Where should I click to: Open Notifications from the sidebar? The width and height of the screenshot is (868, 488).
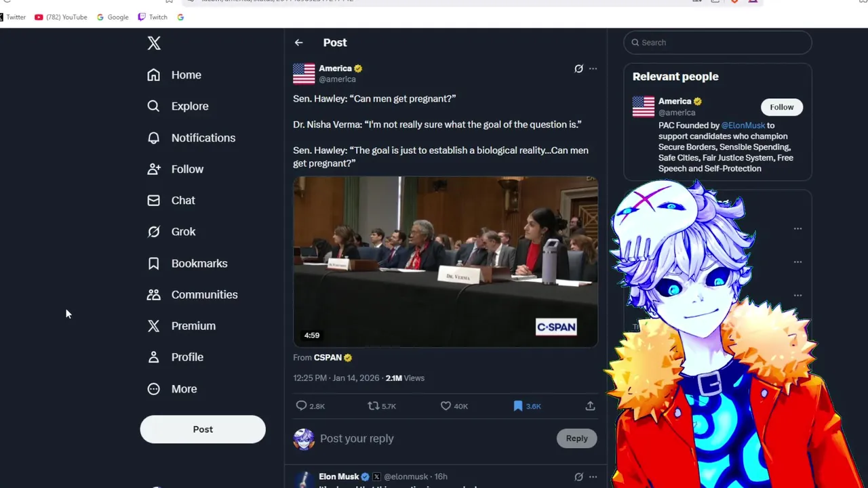tap(191, 138)
